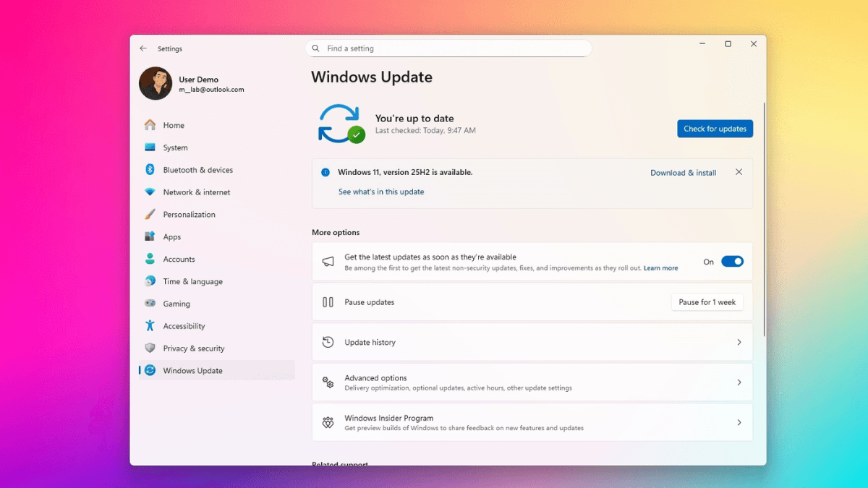Expand the Update history chevron
This screenshot has height=488, width=868.
(739, 343)
